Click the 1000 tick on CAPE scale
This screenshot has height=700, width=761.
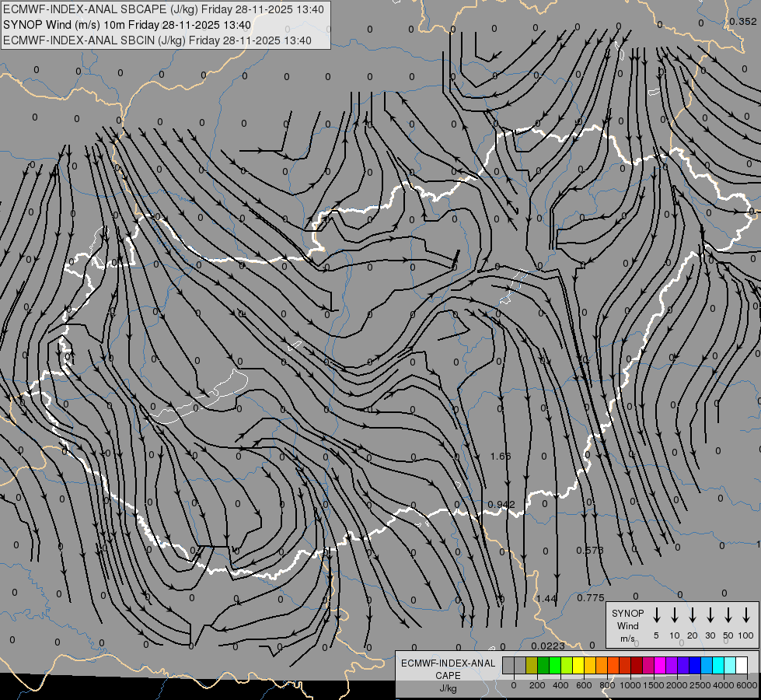click(x=630, y=685)
